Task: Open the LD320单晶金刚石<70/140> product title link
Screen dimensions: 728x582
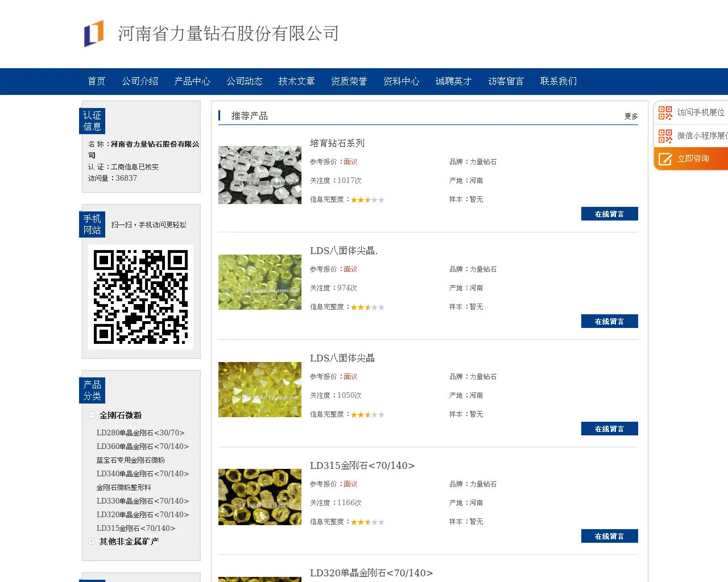Action: tap(371, 573)
